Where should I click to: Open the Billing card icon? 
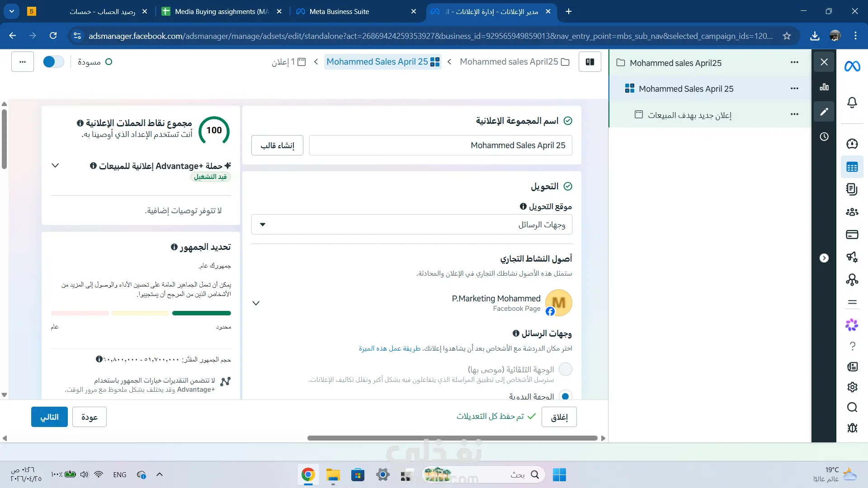[852, 235]
